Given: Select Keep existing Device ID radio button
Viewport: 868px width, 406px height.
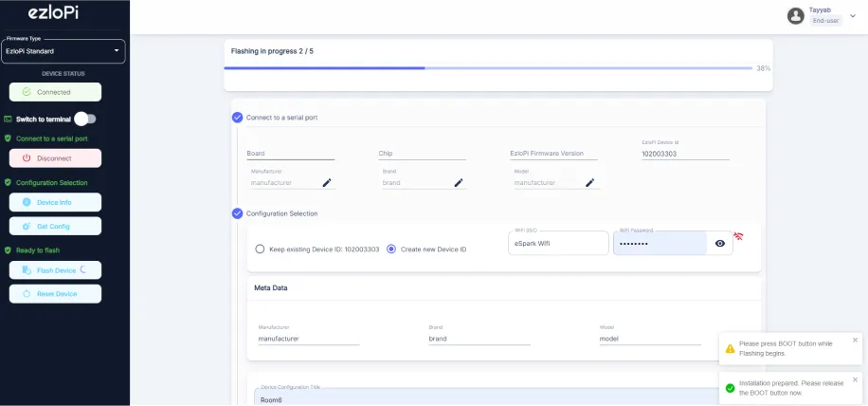Looking at the screenshot, I should [x=260, y=249].
